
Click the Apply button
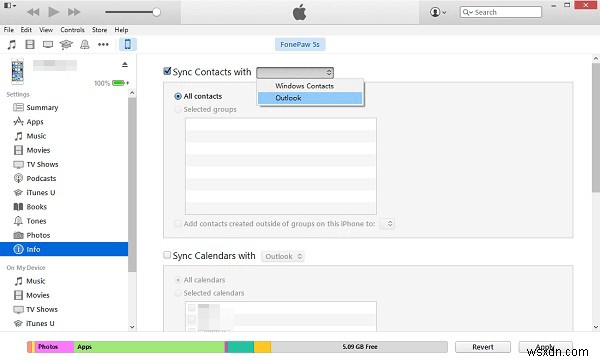tap(546, 347)
